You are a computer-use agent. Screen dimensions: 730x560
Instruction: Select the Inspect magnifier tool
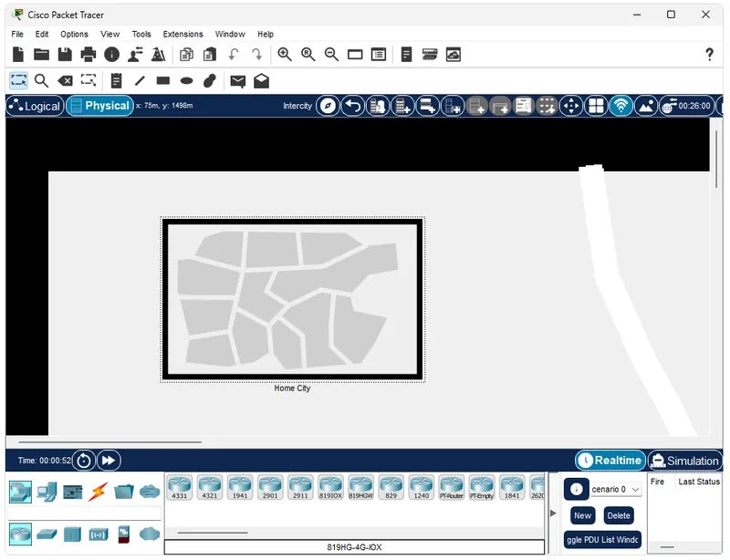point(41,81)
